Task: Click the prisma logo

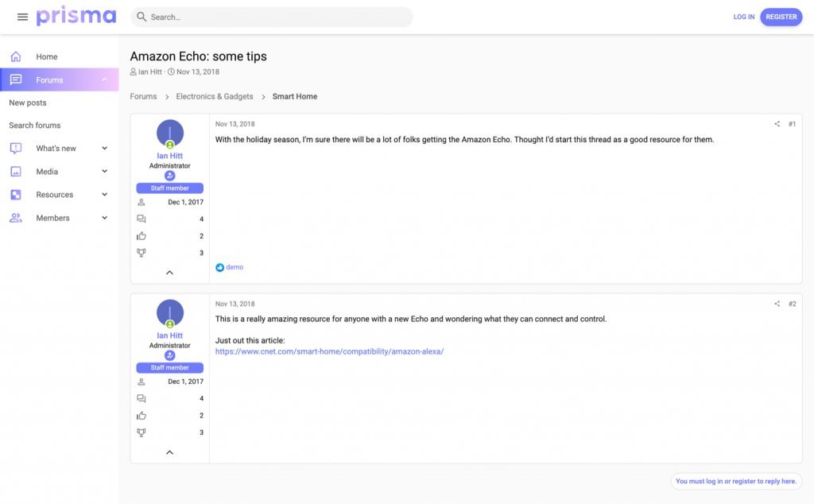Action: click(76, 16)
